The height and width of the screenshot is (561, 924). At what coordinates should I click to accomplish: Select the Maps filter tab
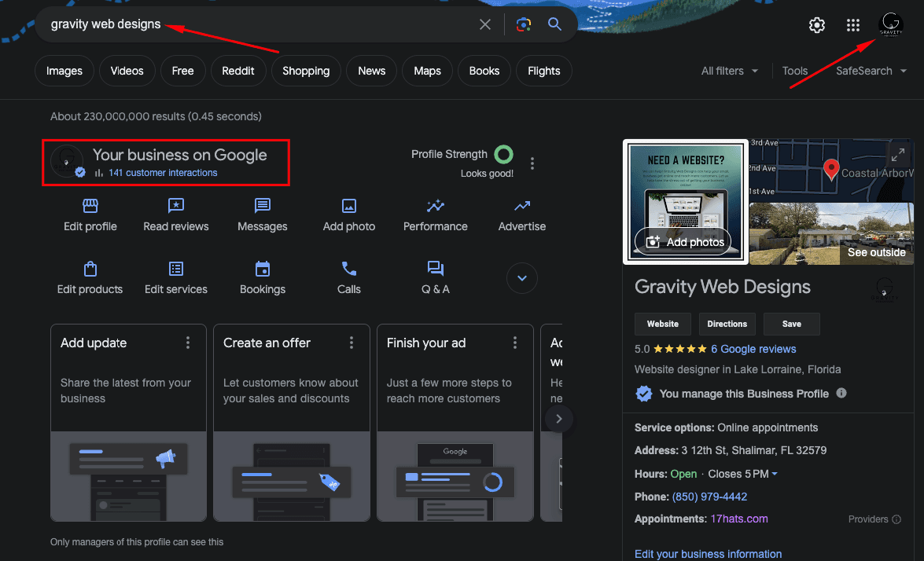coord(427,71)
